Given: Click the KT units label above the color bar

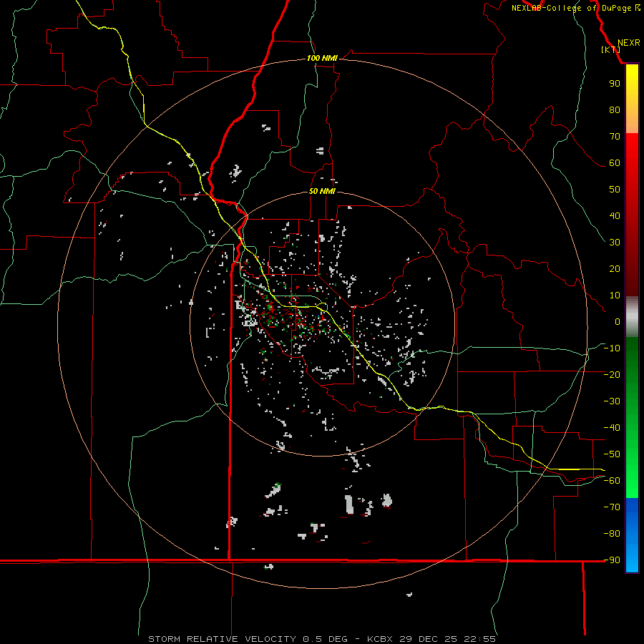Looking at the screenshot, I should pos(610,49).
